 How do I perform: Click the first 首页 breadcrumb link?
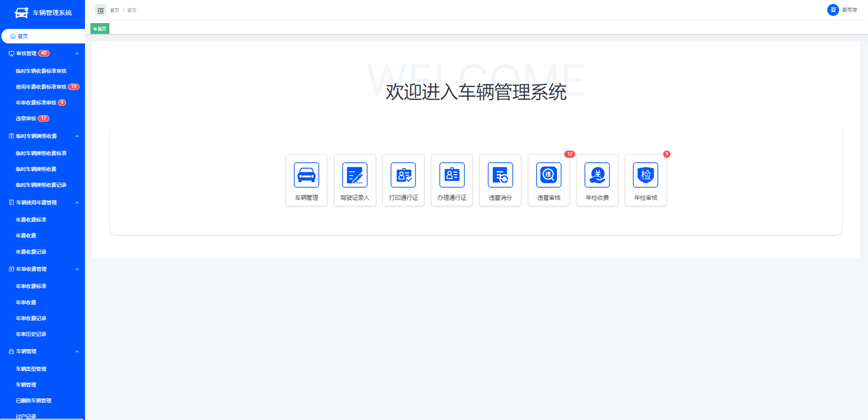(x=115, y=10)
